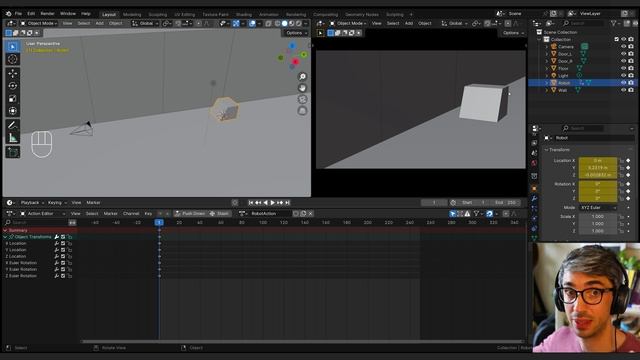The width and height of the screenshot is (640, 360).
Task: Pick the Measure tool
Action: [x=13, y=138]
